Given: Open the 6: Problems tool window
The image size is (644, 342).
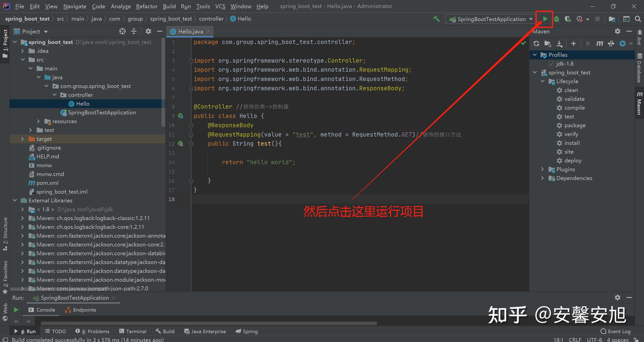Looking at the screenshot, I should [x=92, y=331].
